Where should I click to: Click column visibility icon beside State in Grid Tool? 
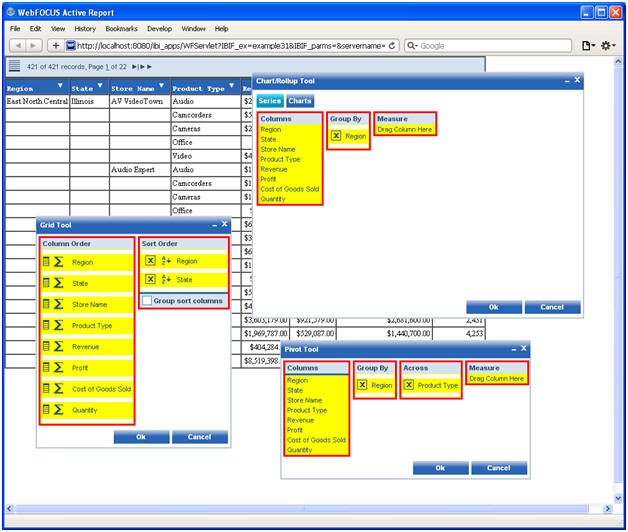46,283
